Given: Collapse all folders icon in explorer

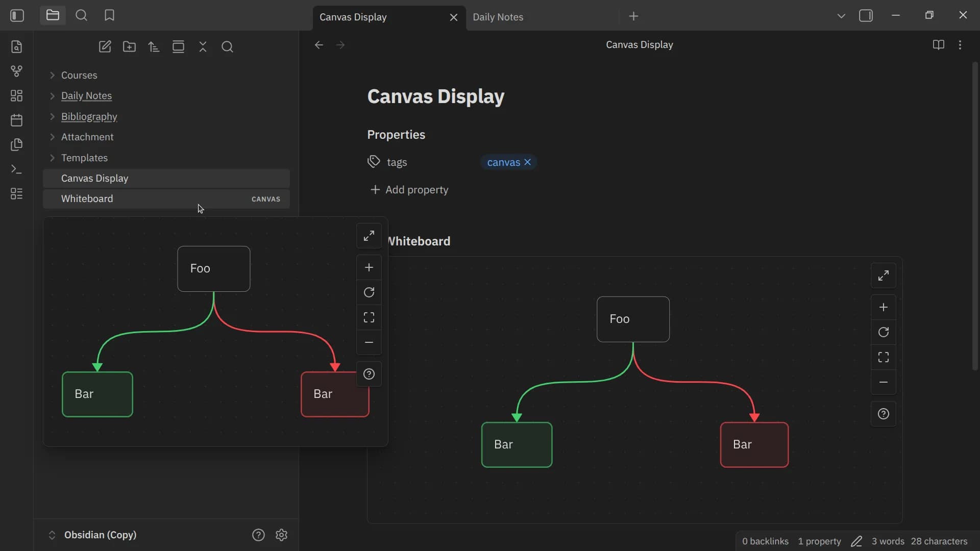Looking at the screenshot, I should click(x=203, y=47).
